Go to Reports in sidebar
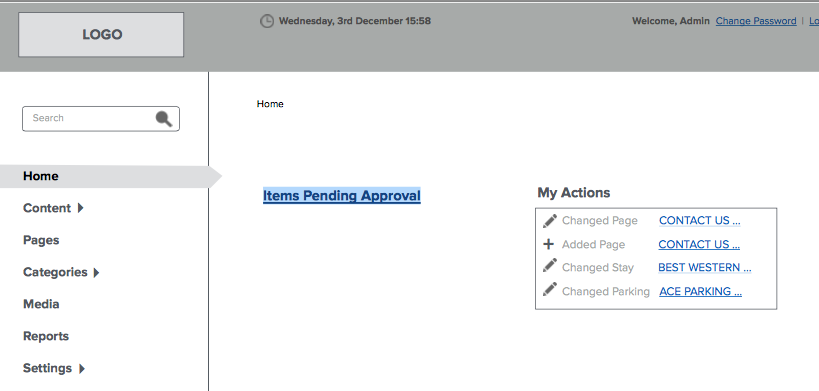The width and height of the screenshot is (819, 391). point(46,336)
